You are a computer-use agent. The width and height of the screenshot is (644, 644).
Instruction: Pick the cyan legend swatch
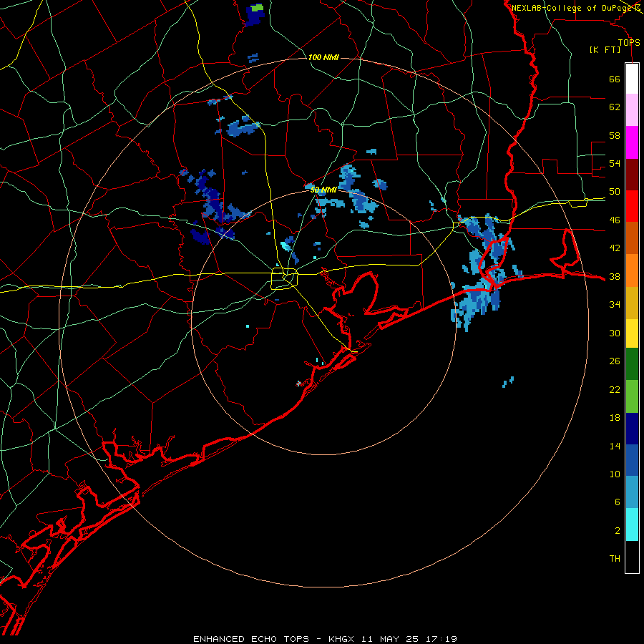(632, 525)
